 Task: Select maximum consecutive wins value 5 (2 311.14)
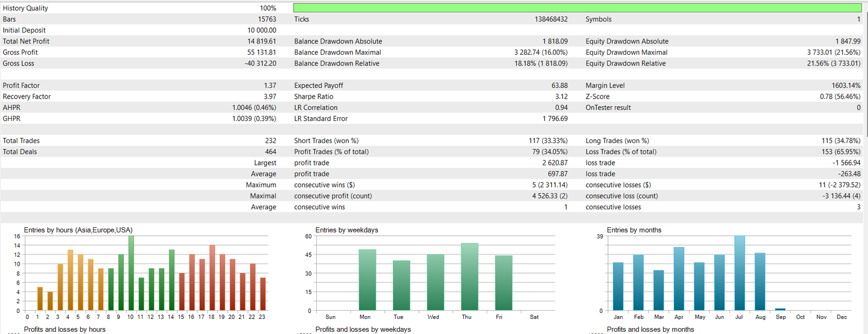click(550, 185)
